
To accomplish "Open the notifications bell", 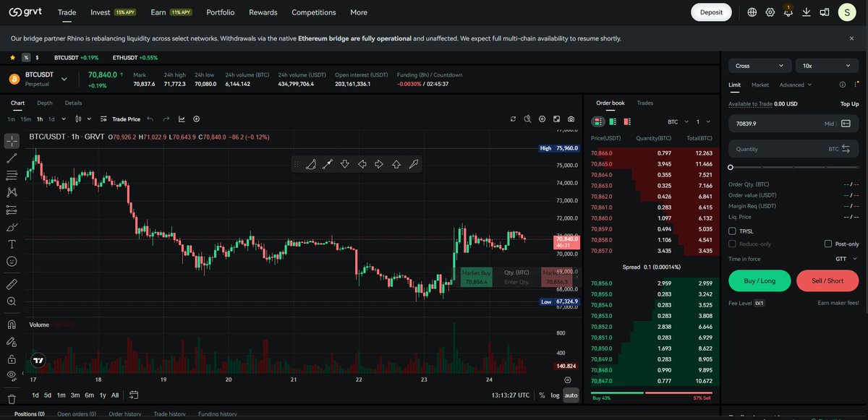I will pyautogui.click(x=788, y=12).
